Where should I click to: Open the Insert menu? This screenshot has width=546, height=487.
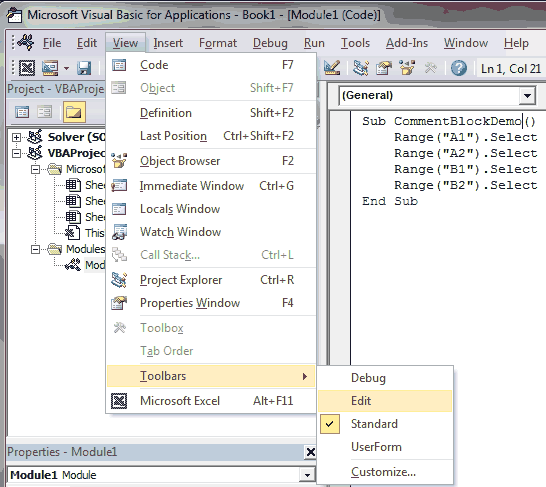pos(168,43)
